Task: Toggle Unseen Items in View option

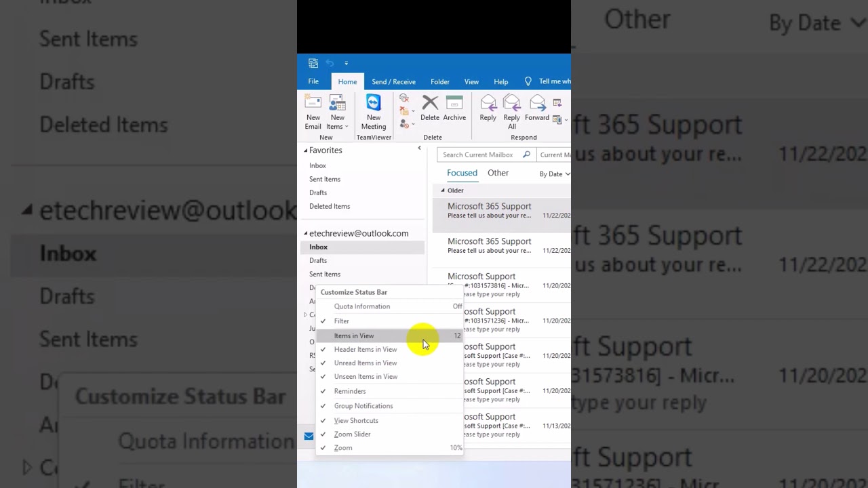Action: [390, 376]
